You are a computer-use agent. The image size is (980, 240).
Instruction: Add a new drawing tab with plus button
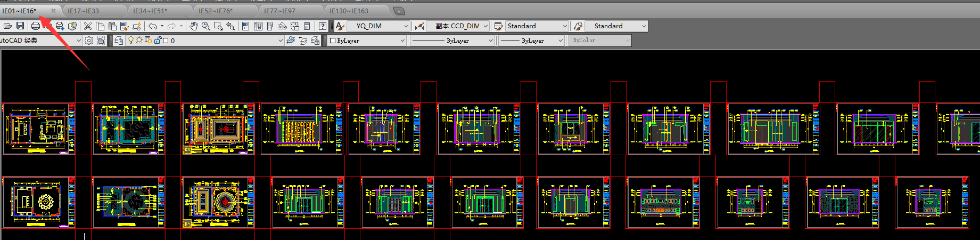(399, 11)
